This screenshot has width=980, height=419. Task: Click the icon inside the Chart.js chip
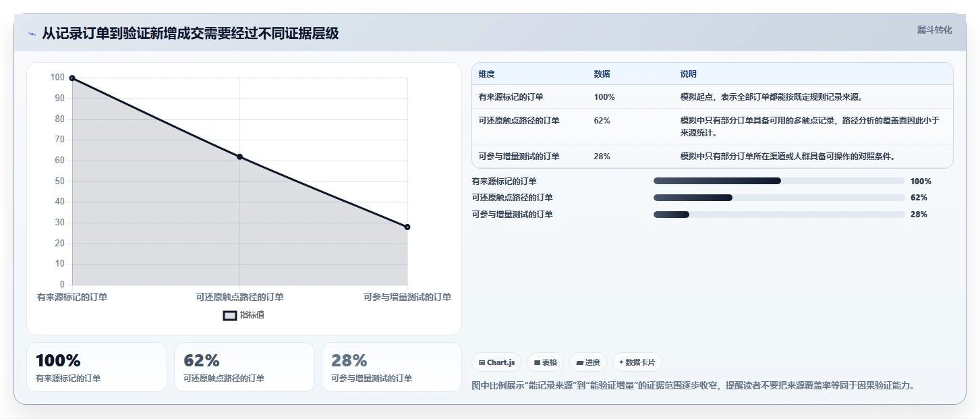click(x=482, y=362)
